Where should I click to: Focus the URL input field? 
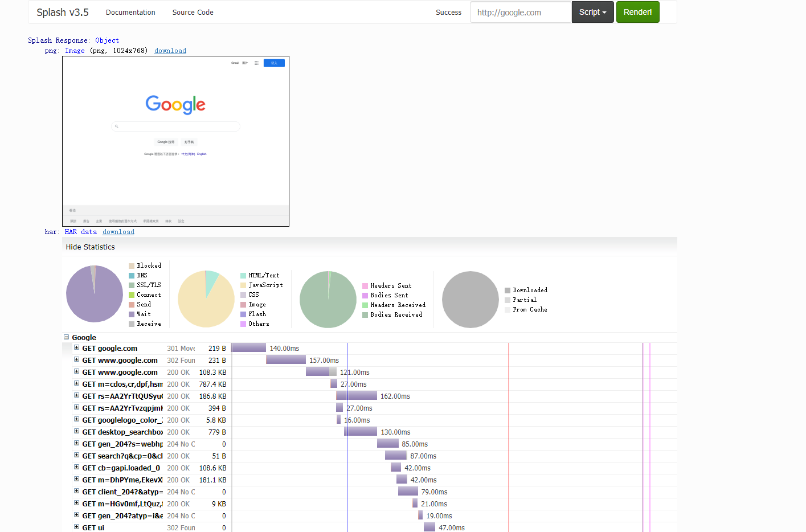click(521, 12)
